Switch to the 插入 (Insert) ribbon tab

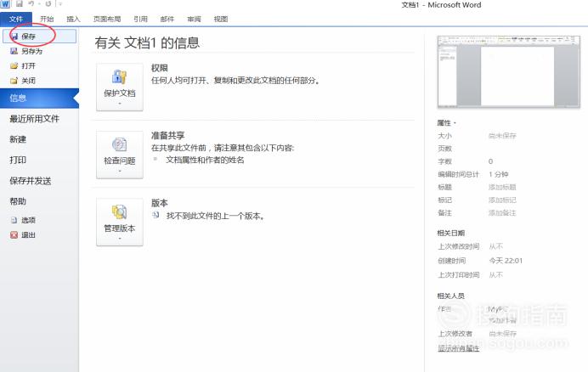point(73,20)
